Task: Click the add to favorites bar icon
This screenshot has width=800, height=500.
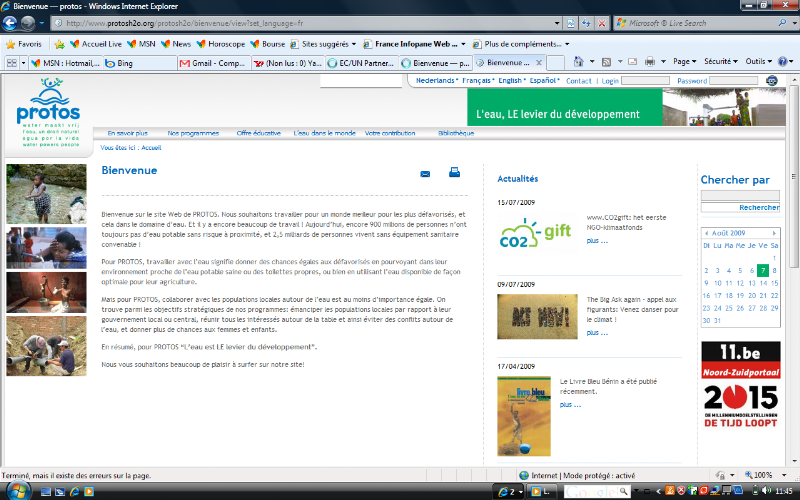Action: (x=60, y=44)
